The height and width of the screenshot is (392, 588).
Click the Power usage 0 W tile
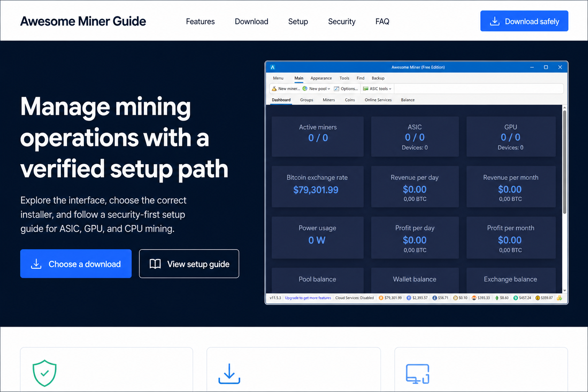318,237
